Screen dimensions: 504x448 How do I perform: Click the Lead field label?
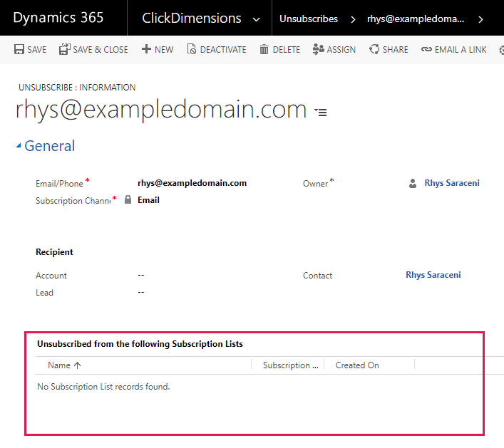point(44,293)
